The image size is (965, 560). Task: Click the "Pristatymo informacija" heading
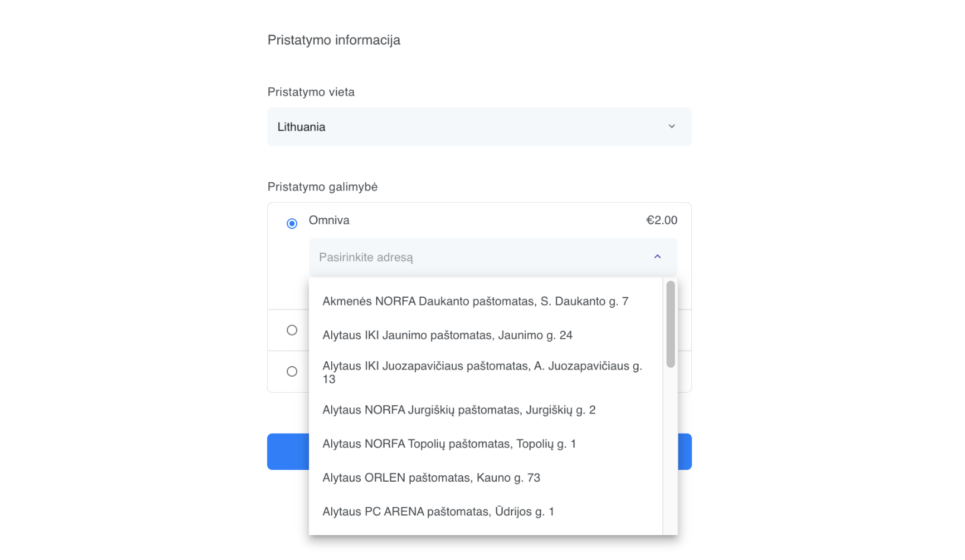coord(334,40)
